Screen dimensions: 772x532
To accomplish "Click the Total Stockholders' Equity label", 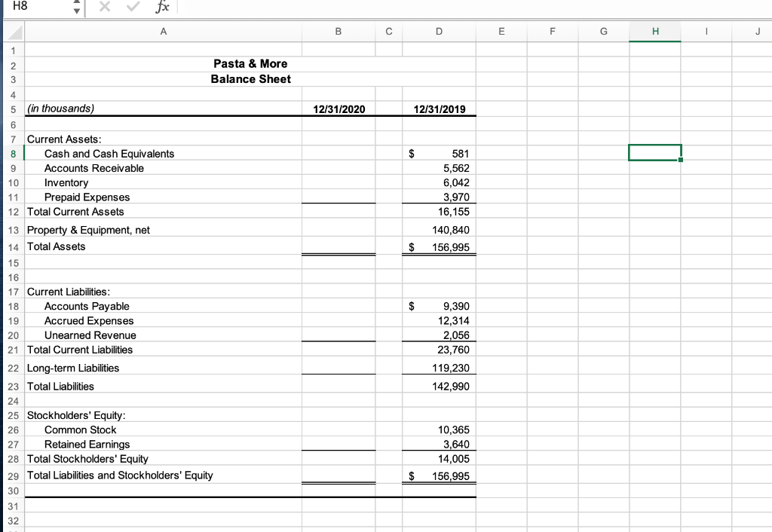I will [87, 459].
